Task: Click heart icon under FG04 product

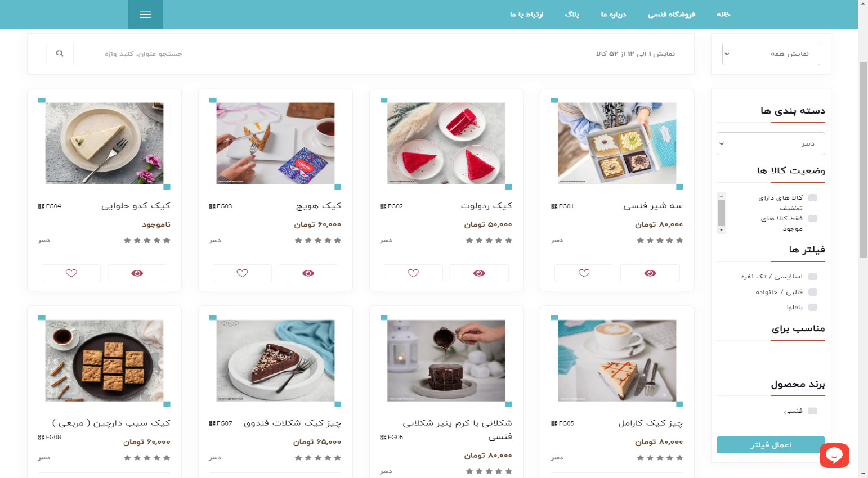Action: point(71,273)
